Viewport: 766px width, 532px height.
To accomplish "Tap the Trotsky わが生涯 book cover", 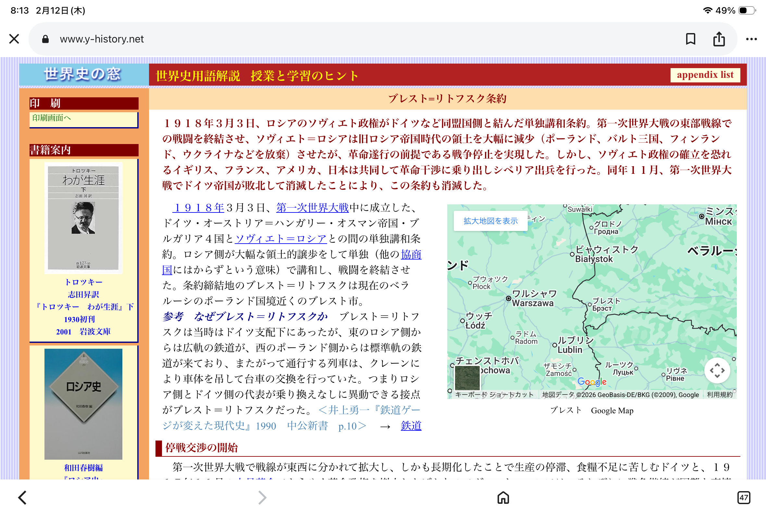I will click(x=83, y=218).
